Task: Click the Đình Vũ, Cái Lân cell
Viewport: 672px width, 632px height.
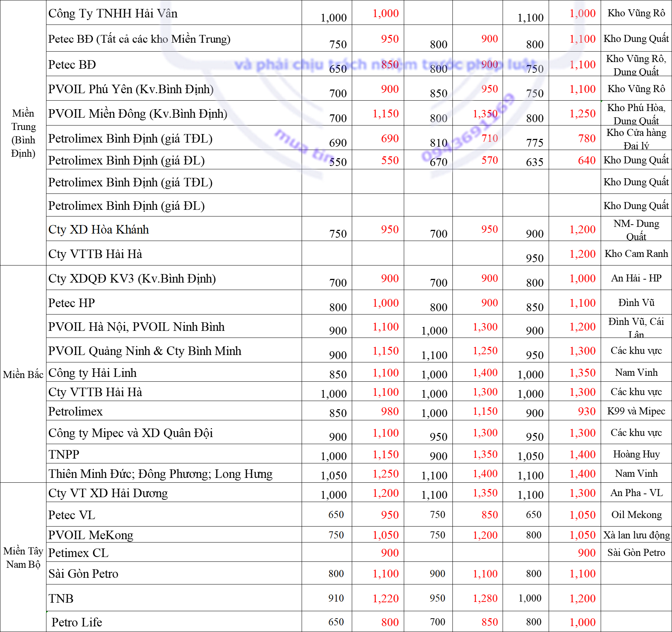Action: [x=636, y=326]
